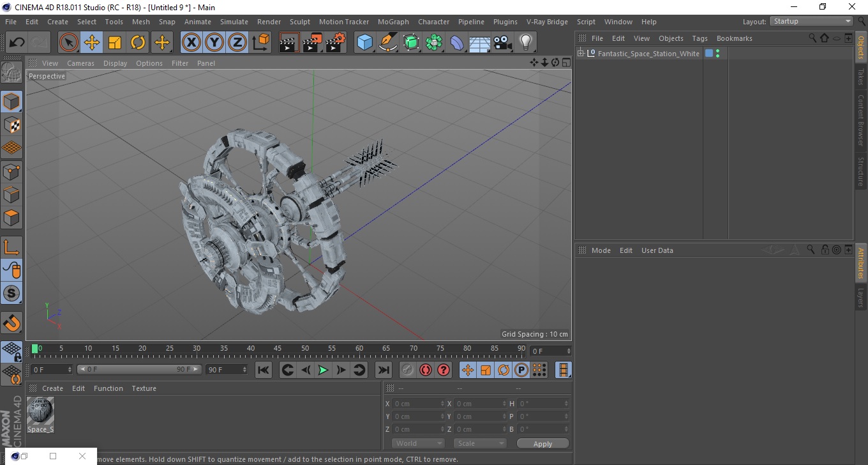
Task: Toggle Autokeying button
Action: coord(426,370)
